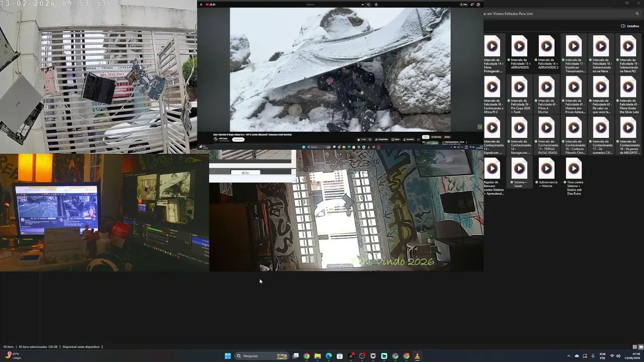
Task: Select the 'Sobrevivencia + Historia' file
Action: click(547, 173)
